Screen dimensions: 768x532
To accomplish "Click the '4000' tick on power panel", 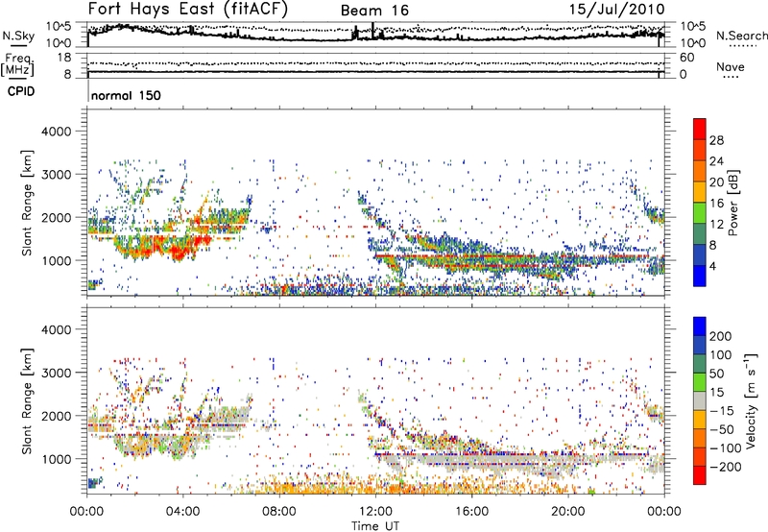I will [56, 132].
